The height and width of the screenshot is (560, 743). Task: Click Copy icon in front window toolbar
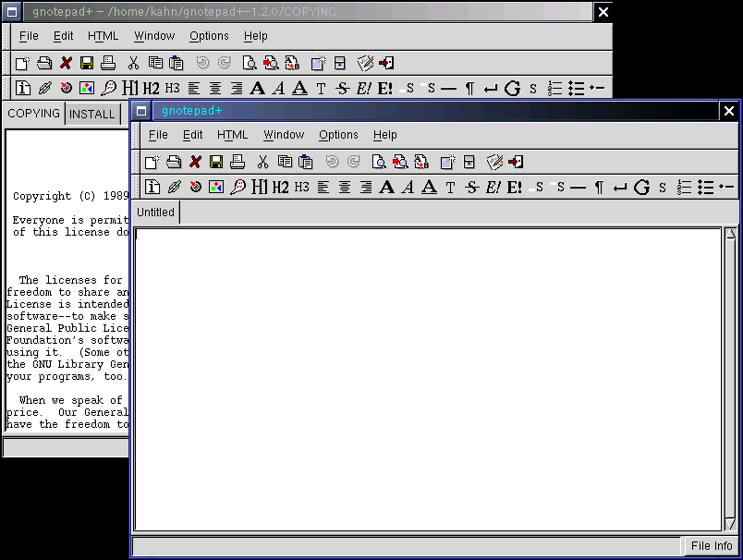click(x=285, y=162)
